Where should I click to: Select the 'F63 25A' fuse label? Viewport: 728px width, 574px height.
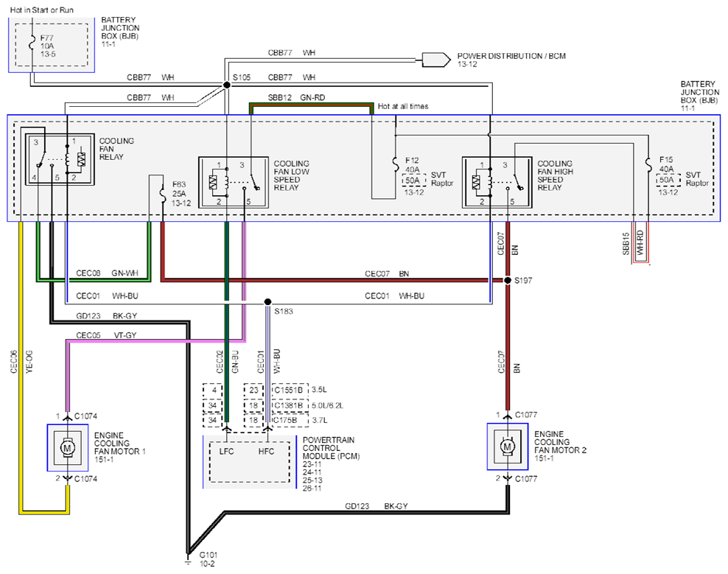coord(179,189)
